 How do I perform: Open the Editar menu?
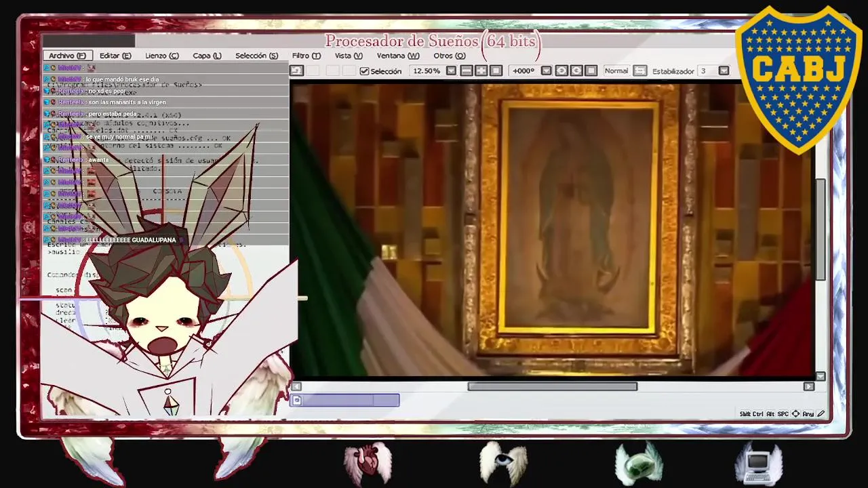click(115, 56)
